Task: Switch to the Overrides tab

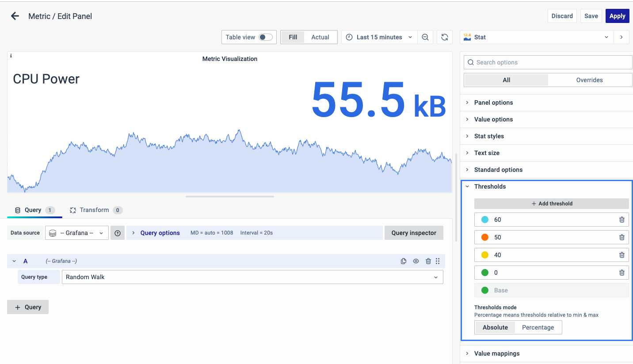Action: 589,80
